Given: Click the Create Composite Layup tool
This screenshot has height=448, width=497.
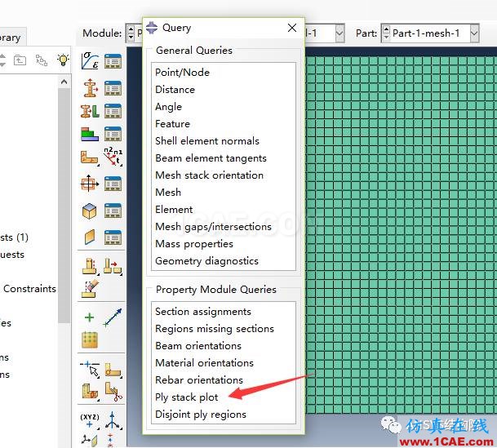Looking at the screenshot, I should (x=90, y=134).
